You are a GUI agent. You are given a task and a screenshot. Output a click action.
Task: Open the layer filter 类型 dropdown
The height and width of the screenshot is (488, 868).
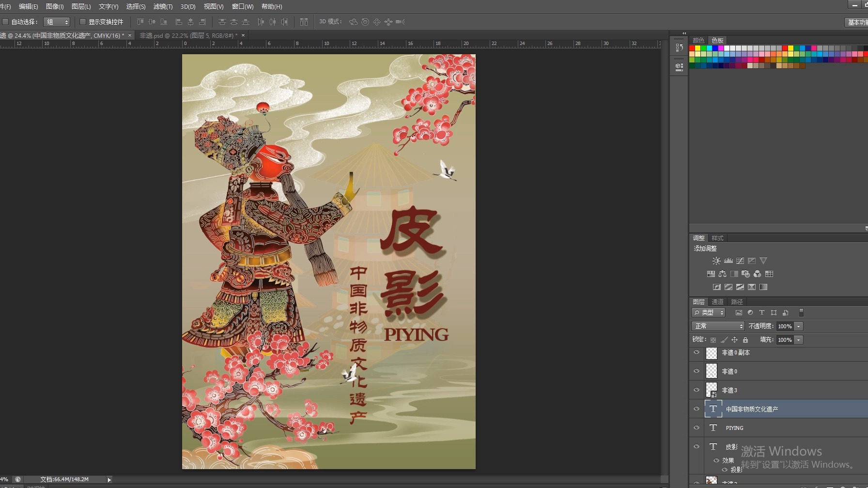pos(708,313)
